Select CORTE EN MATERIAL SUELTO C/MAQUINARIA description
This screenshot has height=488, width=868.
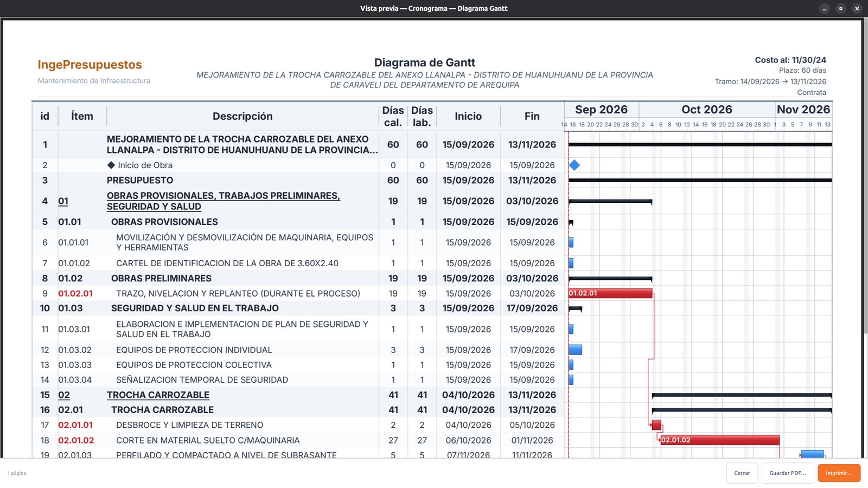208,440
